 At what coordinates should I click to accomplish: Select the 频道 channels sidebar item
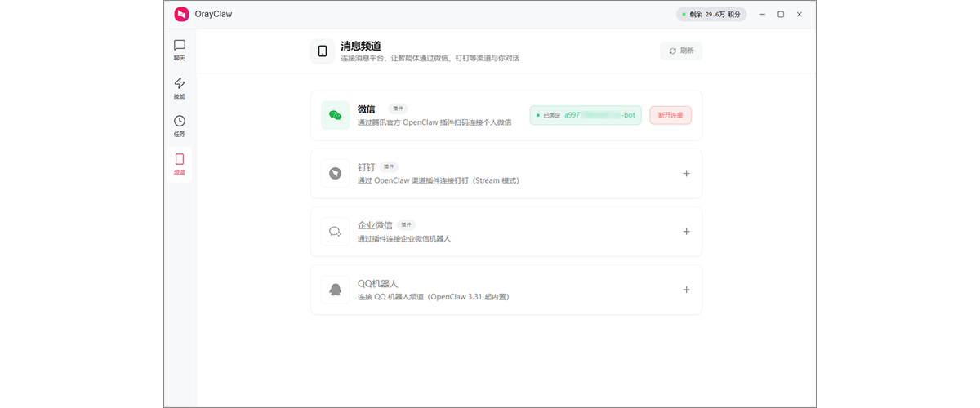click(180, 164)
